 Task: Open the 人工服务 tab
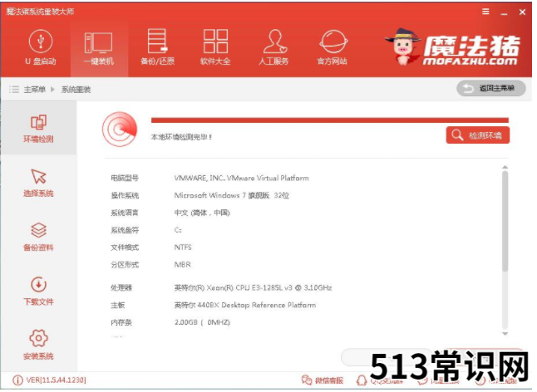[x=273, y=47]
